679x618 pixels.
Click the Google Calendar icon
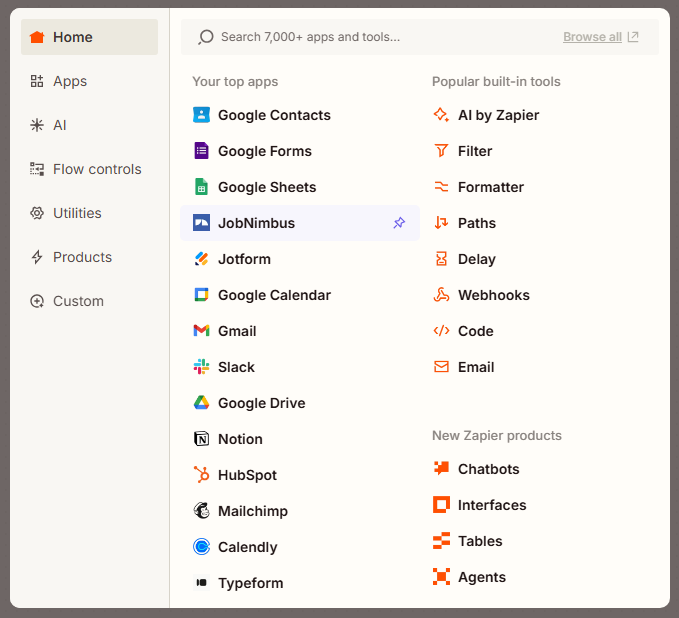[201, 295]
